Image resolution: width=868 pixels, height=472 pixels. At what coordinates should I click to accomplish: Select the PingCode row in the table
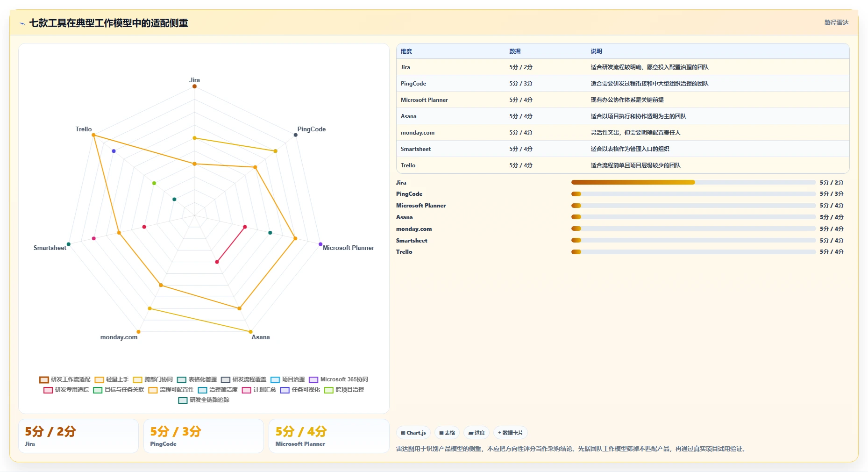pos(623,84)
